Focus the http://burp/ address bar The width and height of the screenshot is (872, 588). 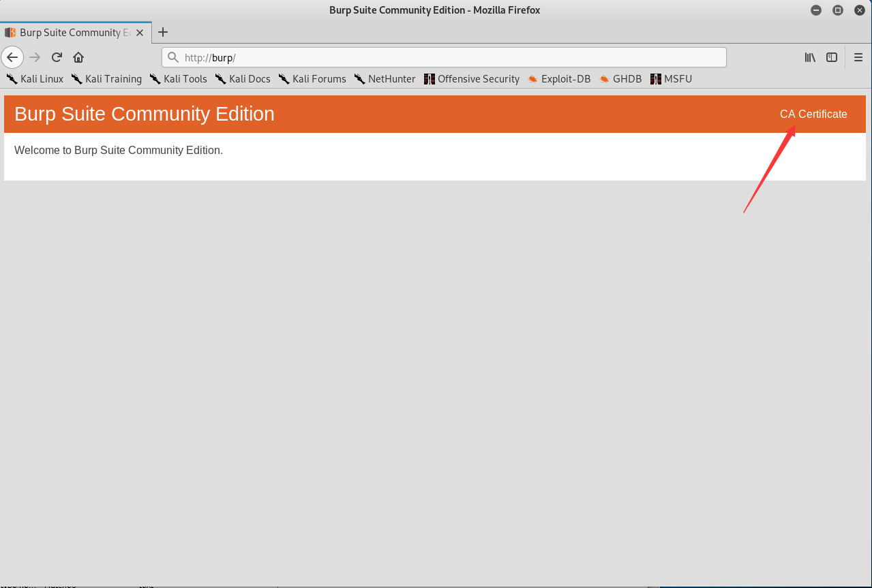(444, 57)
